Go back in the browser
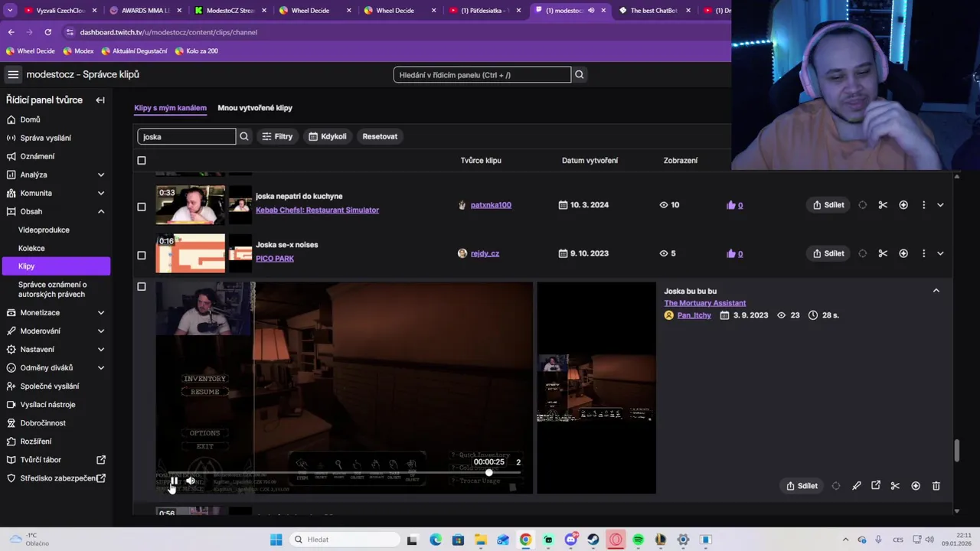Screen dimensions: 980x551 pos(11,32)
